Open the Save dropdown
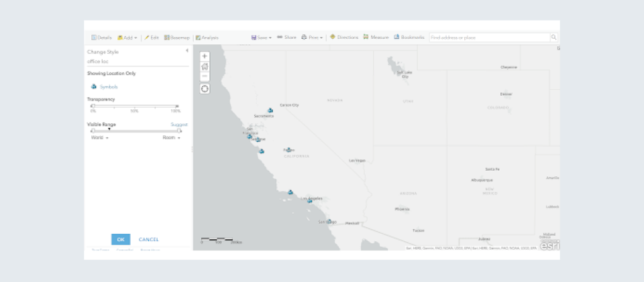The width and height of the screenshot is (644, 282). pyautogui.click(x=262, y=38)
